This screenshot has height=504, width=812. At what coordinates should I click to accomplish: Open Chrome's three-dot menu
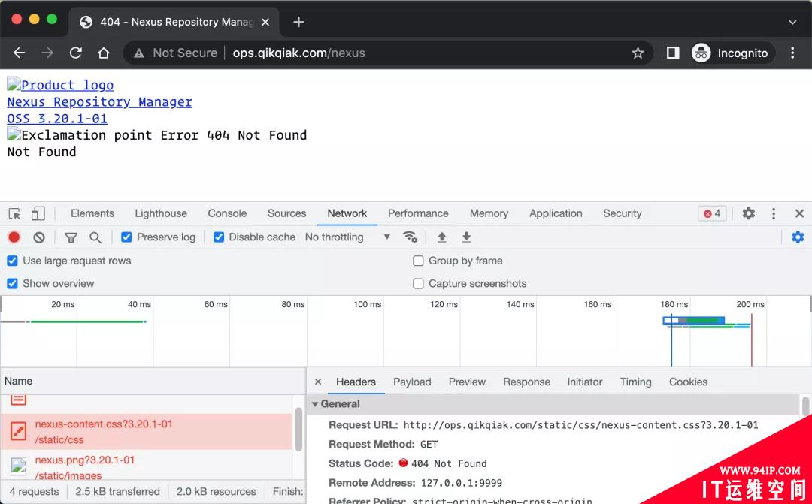792,53
